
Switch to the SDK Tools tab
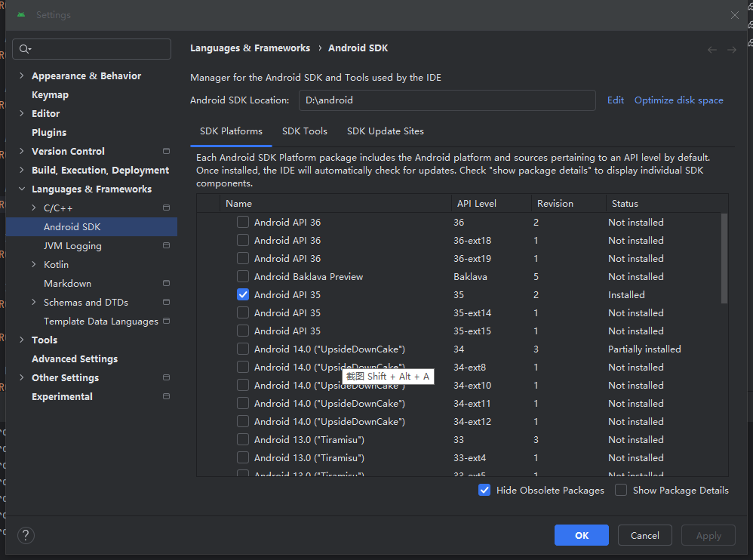coord(305,131)
